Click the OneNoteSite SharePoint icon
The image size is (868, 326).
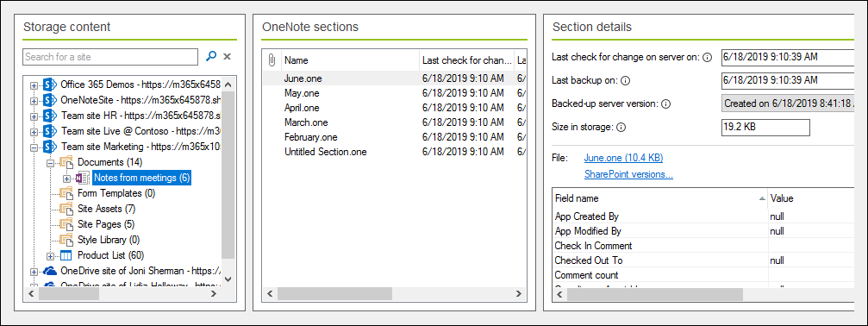[x=50, y=101]
